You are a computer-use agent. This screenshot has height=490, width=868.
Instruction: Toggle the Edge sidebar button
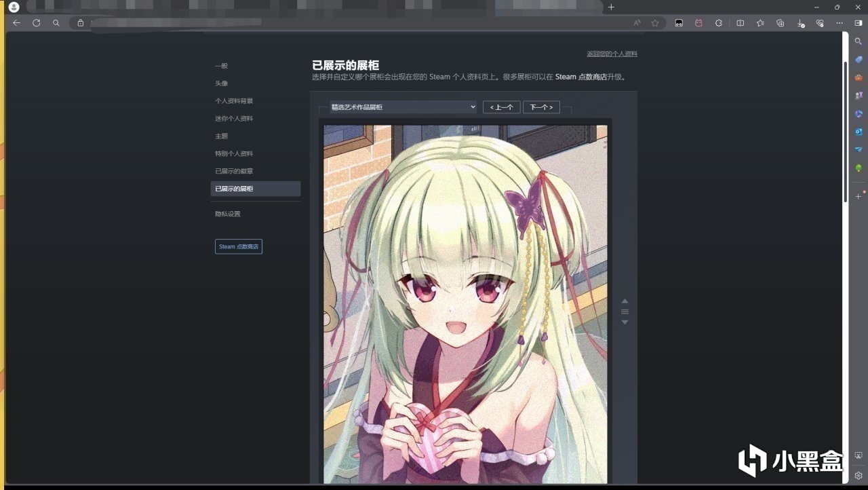point(859,23)
